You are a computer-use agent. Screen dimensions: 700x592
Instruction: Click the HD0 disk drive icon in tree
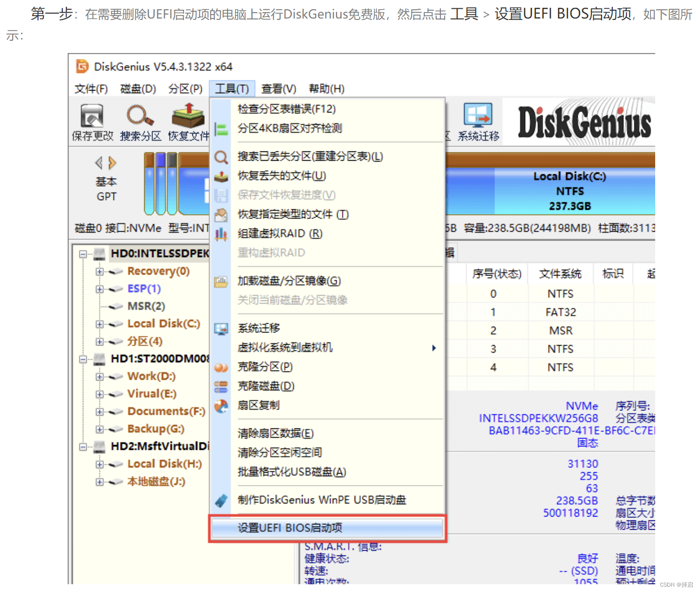[x=99, y=254]
